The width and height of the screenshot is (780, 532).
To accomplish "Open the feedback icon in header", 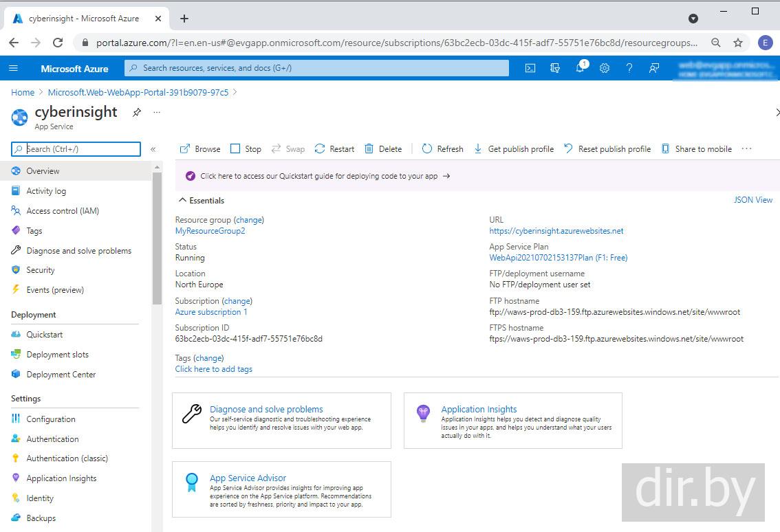I will pyautogui.click(x=654, y=68).
